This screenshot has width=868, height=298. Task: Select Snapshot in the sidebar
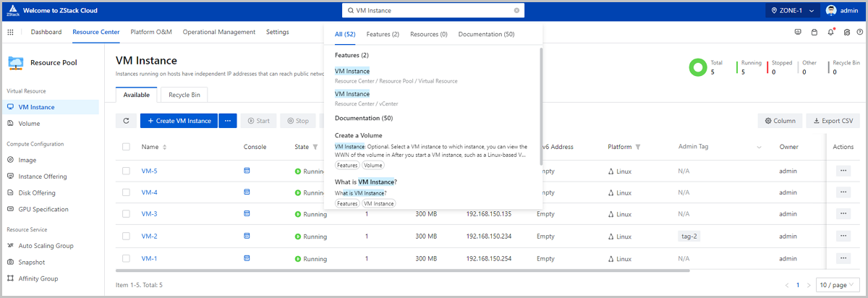[31, 262]
